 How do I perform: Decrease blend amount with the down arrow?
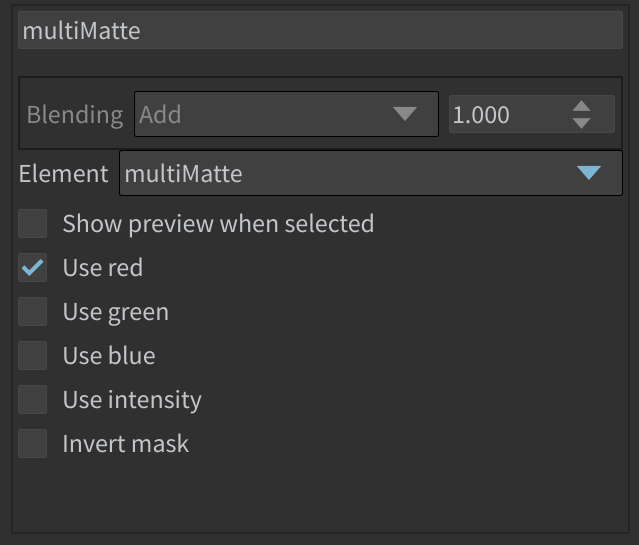581,123
